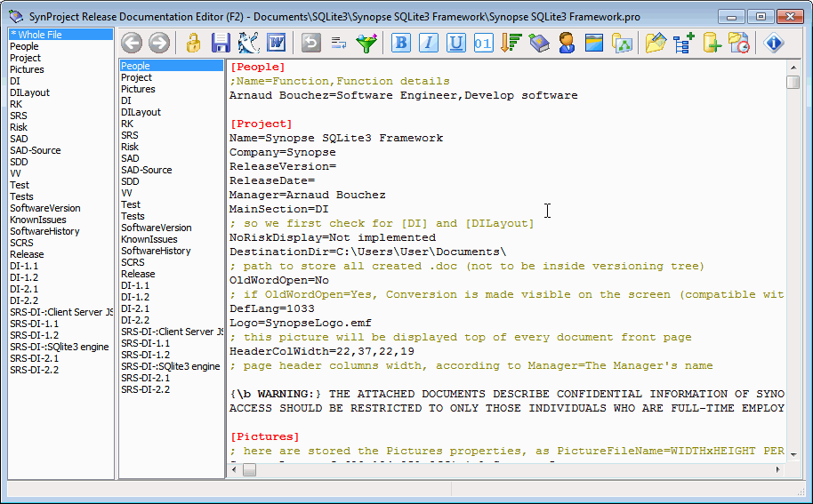Click the yellow cylinder add icon
813x504 pixels.
pos(712,43)
